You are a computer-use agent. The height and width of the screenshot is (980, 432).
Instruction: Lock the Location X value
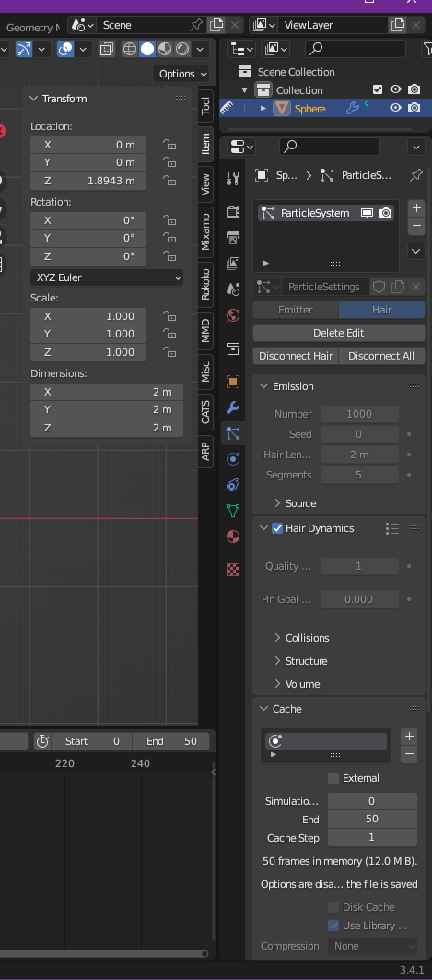tap(169, 145)
